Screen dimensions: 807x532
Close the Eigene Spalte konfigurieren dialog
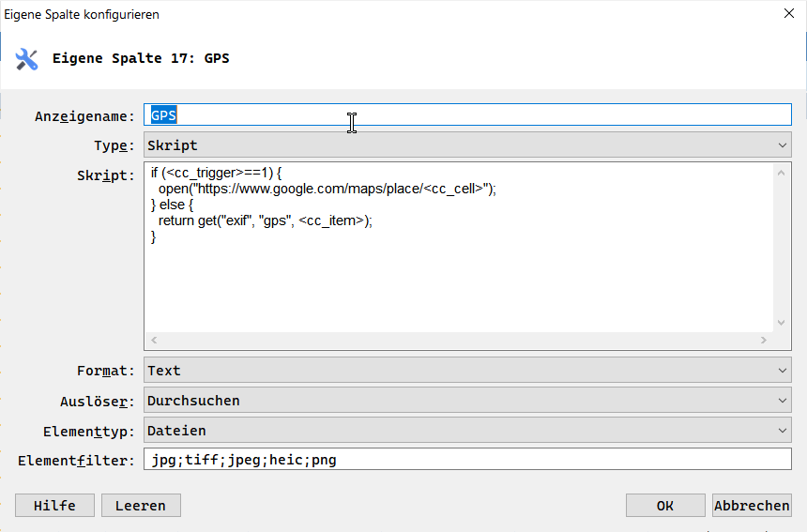tap(787, 14)
